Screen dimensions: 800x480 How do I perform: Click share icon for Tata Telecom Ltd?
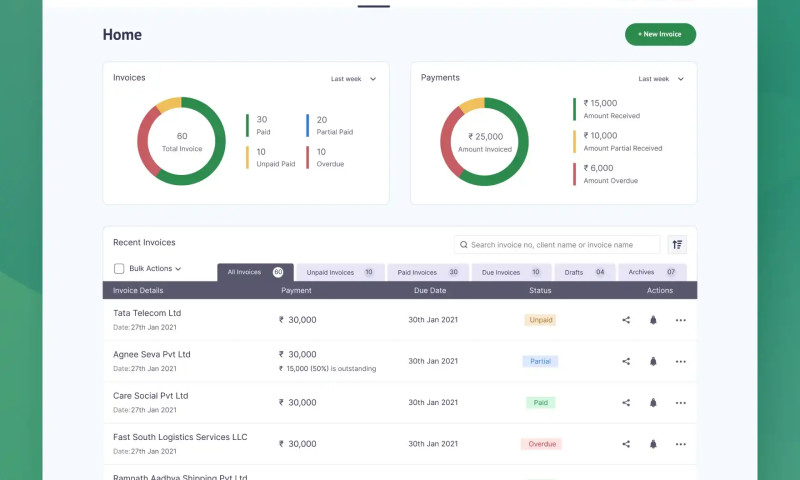tap(626, 320)
